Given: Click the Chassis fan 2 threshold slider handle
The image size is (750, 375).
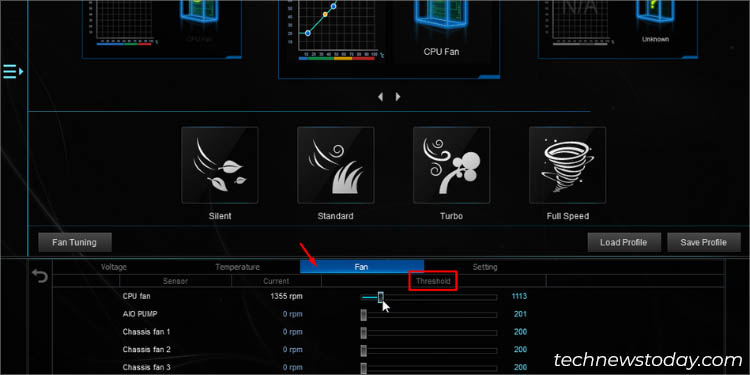Looking at the screenshot, I should click(x=364, y=350).
